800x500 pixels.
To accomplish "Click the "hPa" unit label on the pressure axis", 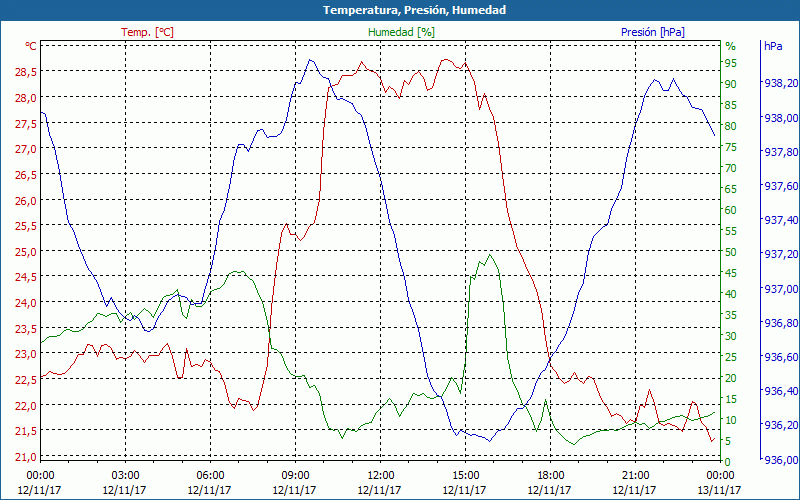I will point(773,46).
